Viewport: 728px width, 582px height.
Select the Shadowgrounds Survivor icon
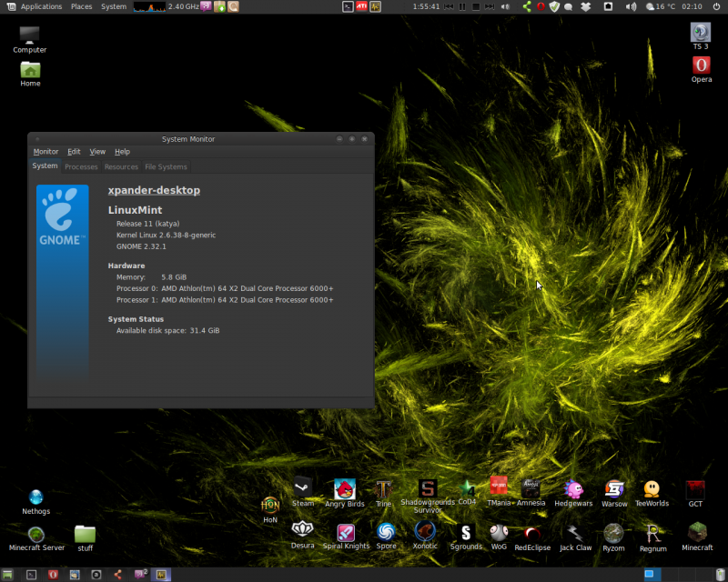point(428,497)
